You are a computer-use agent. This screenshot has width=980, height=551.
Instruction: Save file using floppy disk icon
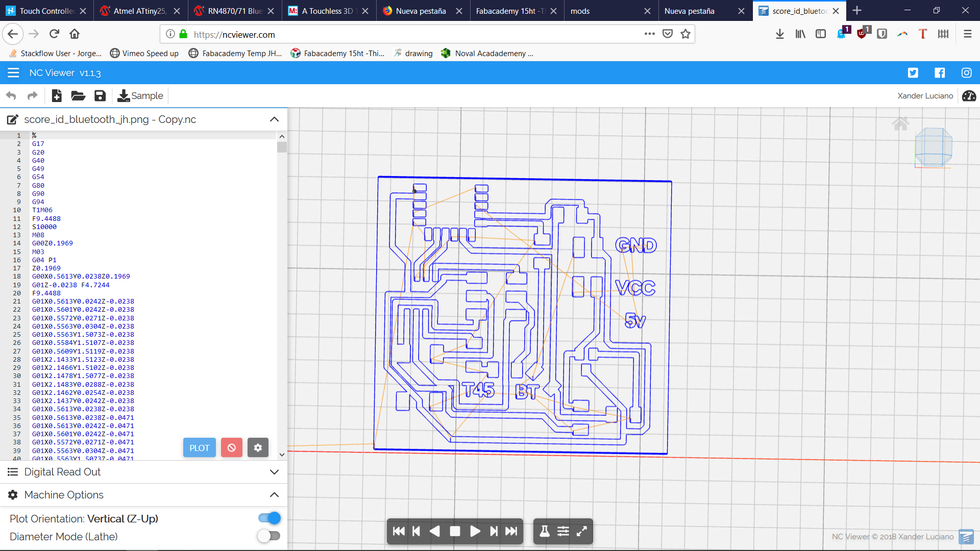click(x=100, y=95)
